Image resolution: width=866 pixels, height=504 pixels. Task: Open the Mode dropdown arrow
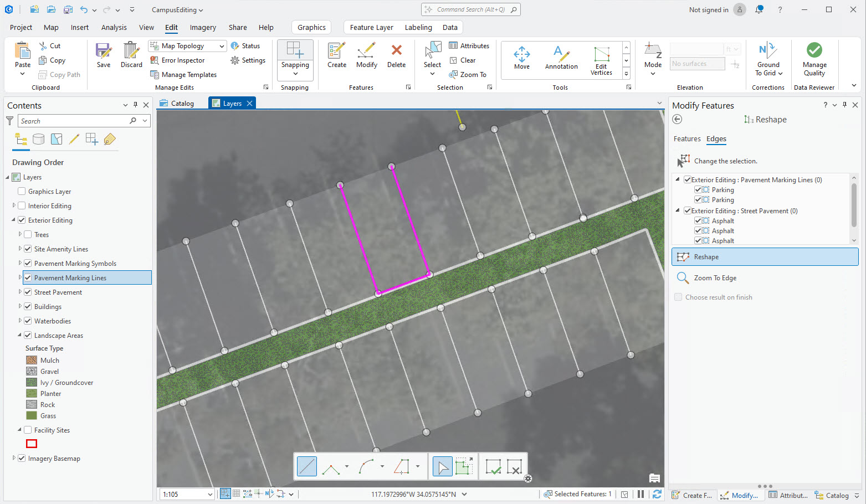[x=653, y=74]
